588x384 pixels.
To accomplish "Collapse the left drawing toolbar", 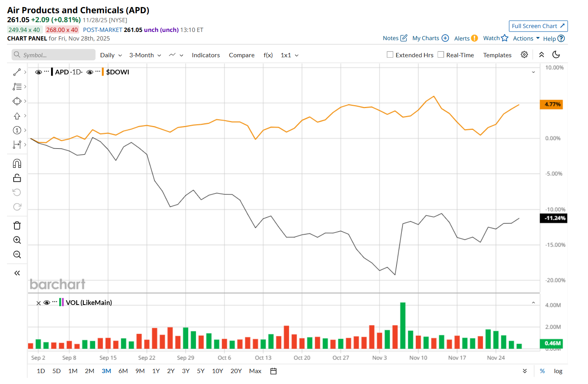I will click(x=17, y=273).
